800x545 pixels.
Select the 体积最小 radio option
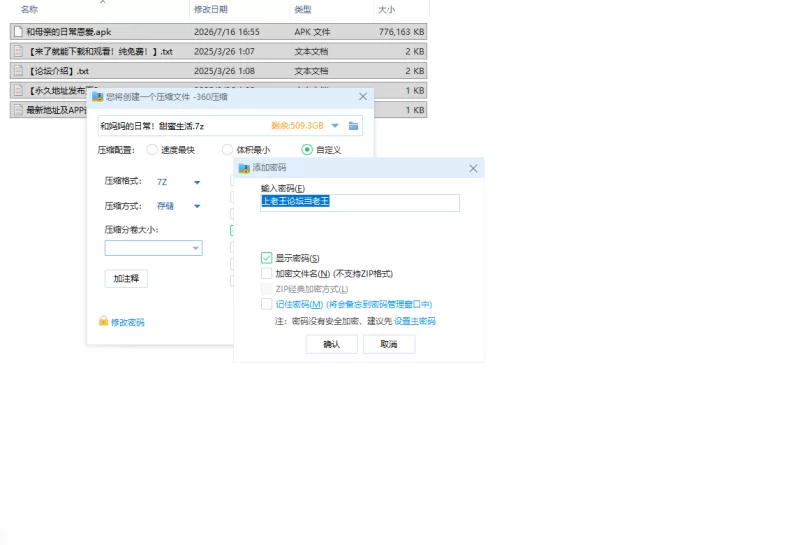pos(227,150)
